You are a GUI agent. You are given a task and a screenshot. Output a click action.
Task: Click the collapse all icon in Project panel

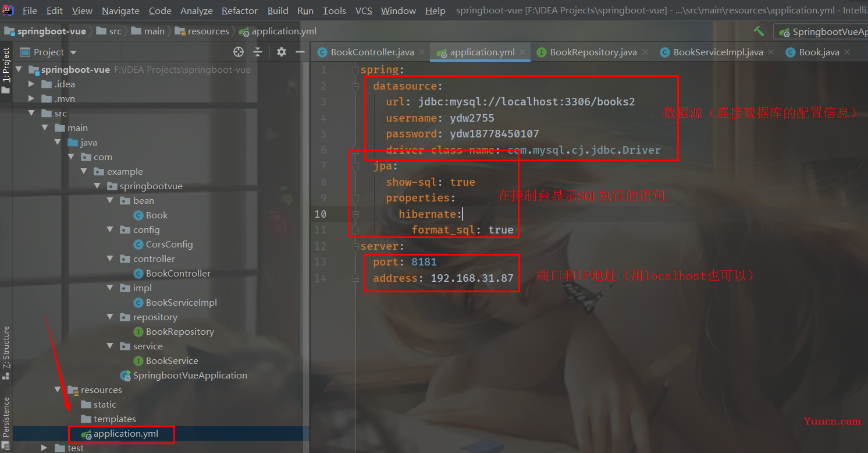click(x=258, y=52)
